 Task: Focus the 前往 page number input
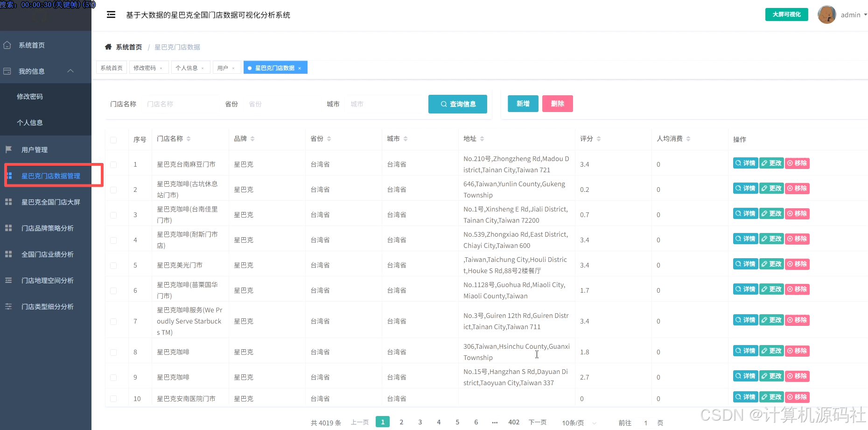click(645, 423)
